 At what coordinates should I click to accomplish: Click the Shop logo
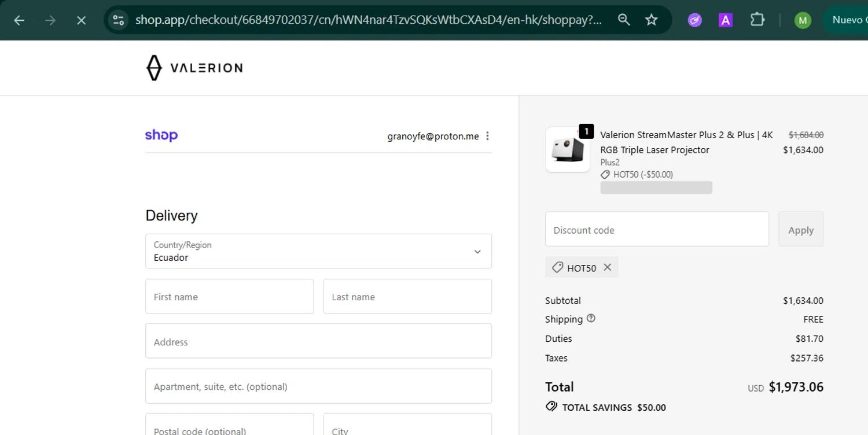point(161,135)
